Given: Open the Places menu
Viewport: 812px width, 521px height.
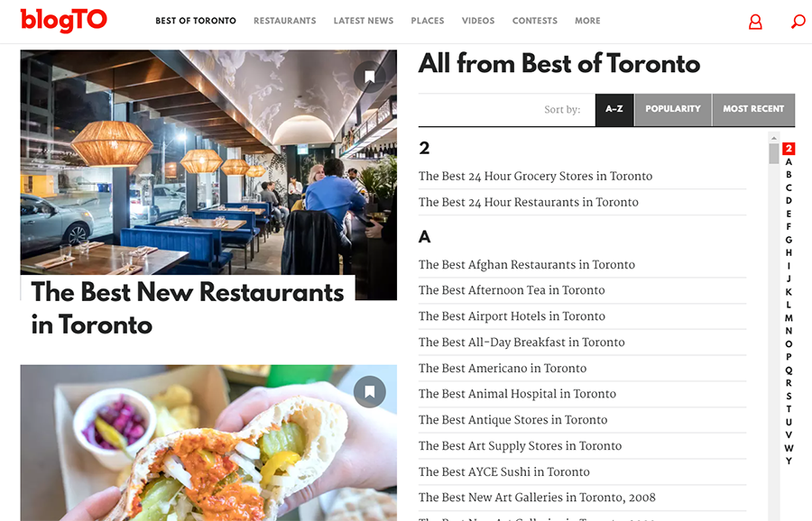Looking at the screenshot, I should [428, 21].
